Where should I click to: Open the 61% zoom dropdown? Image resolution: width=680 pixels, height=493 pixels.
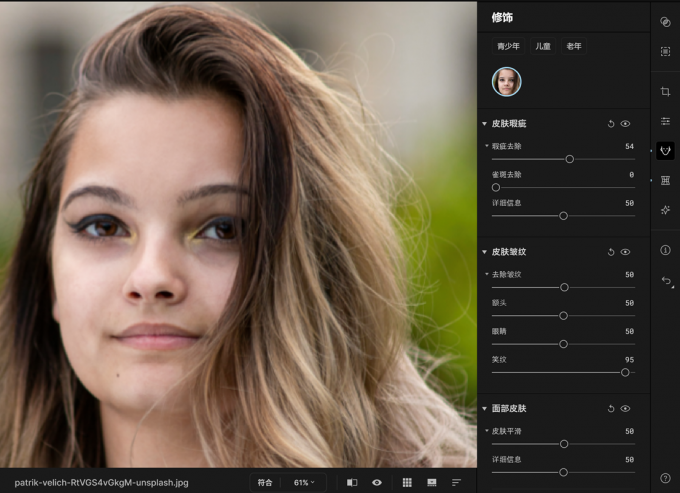(x=304, y=483)
